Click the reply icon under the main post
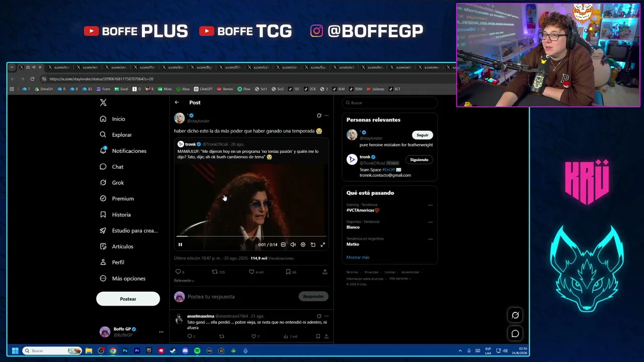Image resolution: width=644 pixels, height=362 pixels. tap(179, 272)
